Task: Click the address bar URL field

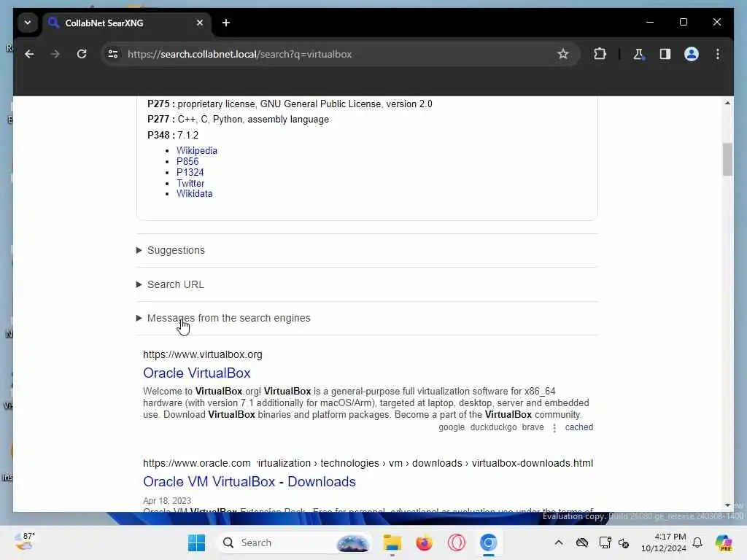Action: (x=333, y=54)
